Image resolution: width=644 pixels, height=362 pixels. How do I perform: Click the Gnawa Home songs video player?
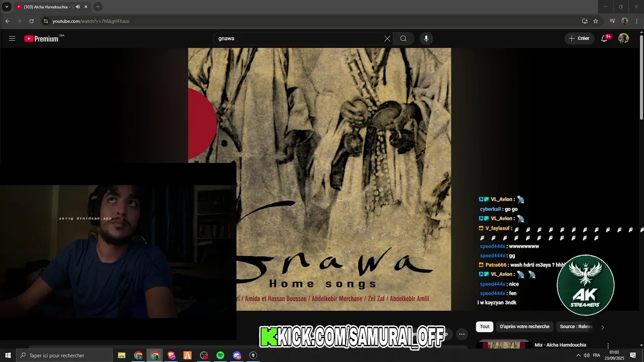click(319, 179)
